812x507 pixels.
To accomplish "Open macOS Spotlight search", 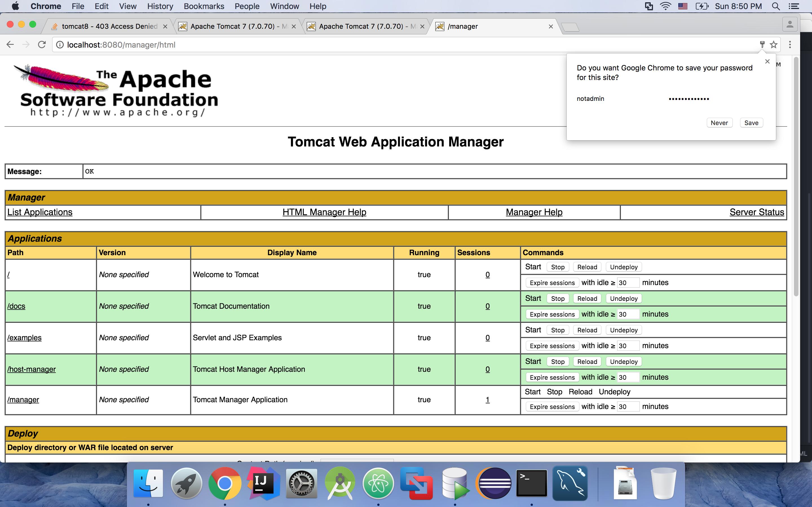I will 775,6.
